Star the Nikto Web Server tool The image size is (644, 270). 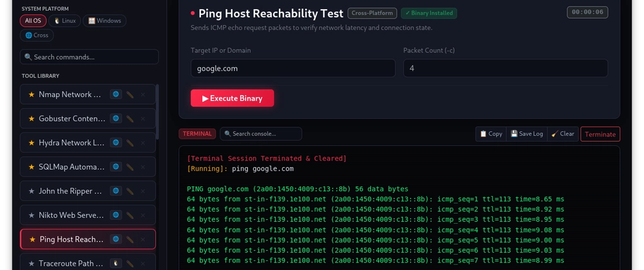click(31, 215)
